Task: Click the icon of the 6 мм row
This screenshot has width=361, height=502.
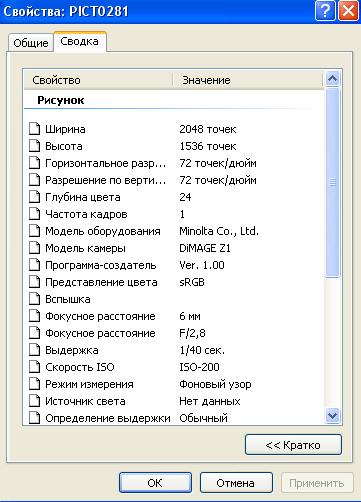Action: [34, 316]
